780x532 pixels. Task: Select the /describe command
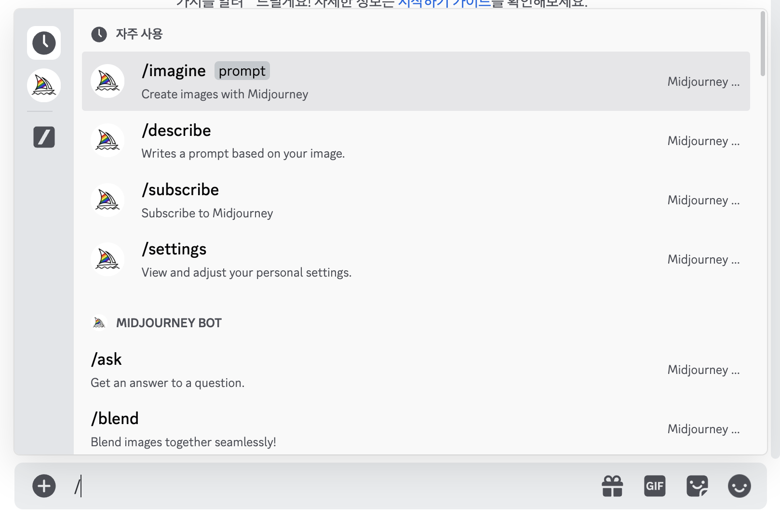[416, 140]
